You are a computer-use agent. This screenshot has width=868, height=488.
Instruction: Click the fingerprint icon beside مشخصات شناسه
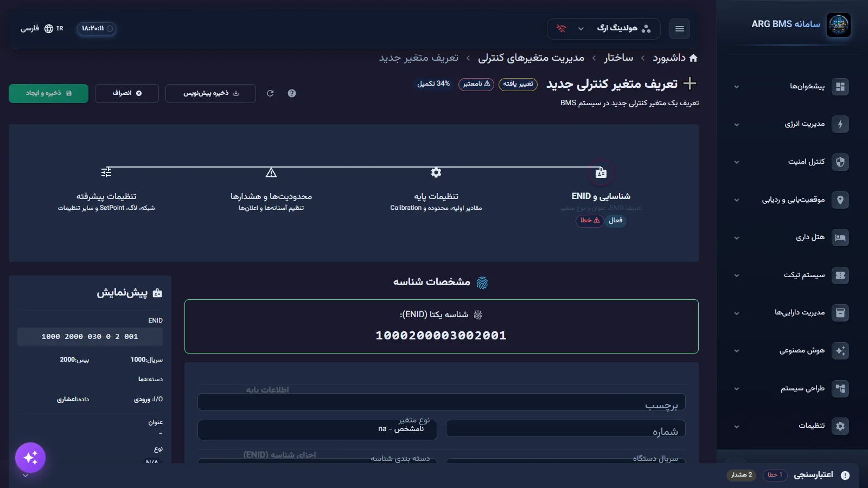[482, 282]
